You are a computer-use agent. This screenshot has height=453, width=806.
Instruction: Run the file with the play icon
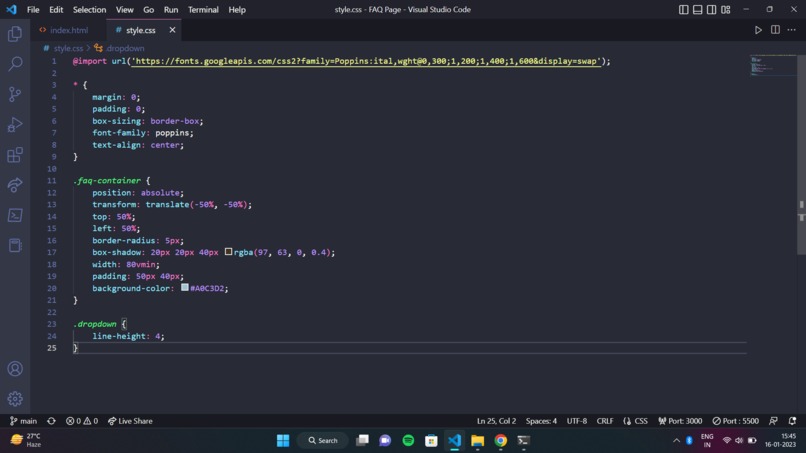pos(758,30)
